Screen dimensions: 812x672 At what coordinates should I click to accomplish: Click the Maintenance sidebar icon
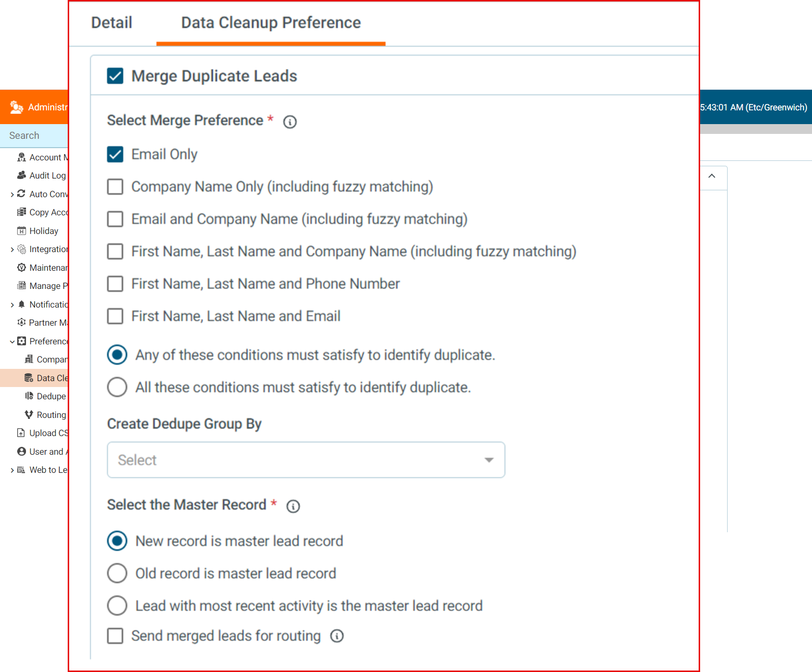coord(22,267)
